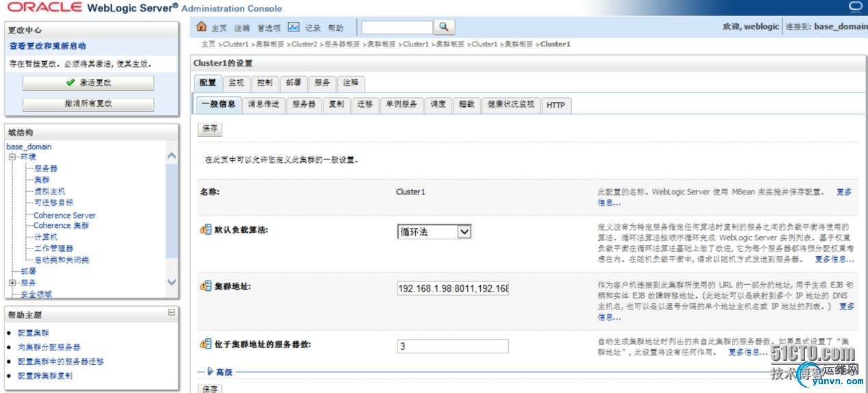Open the 向集群分配服务器 help topic
The width and height of the screenshot is (868, 393).
click(x=49, y=347)
